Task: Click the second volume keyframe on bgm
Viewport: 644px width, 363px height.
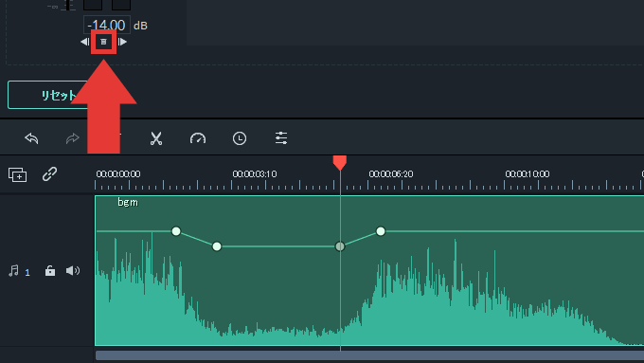Action: point(217,246)
